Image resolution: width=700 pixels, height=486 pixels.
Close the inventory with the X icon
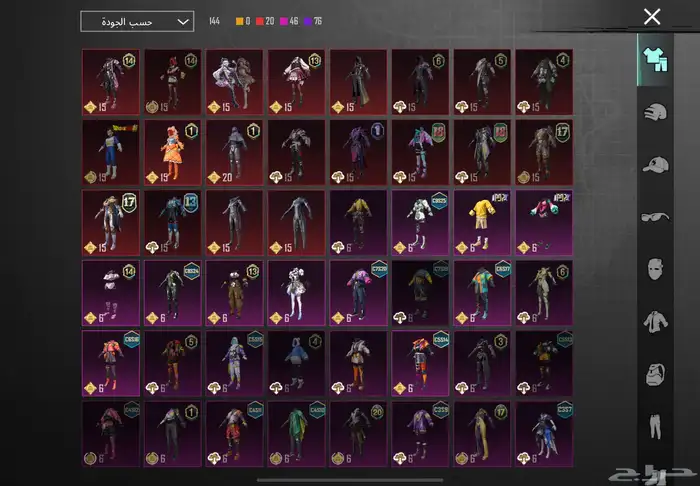[652, 17]
